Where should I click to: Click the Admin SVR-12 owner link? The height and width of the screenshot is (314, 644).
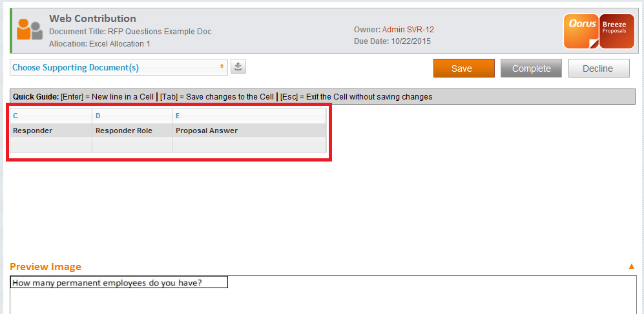pos(408,30)
